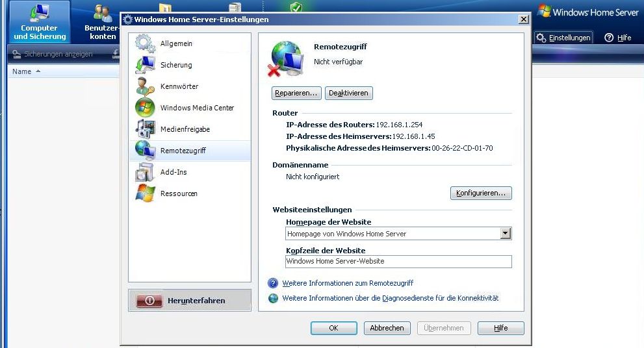
Task: Confirm dialog with OK
Action: (x=333, y=328)
